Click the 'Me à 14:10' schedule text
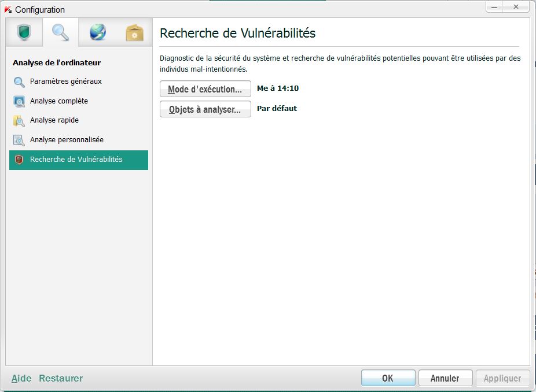 278,88
